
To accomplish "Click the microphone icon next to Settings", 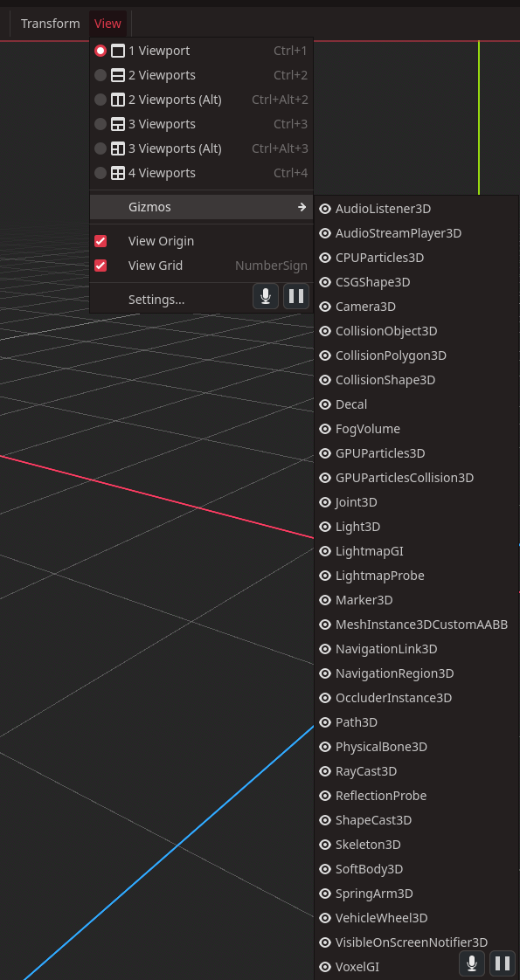I will 266,296.
